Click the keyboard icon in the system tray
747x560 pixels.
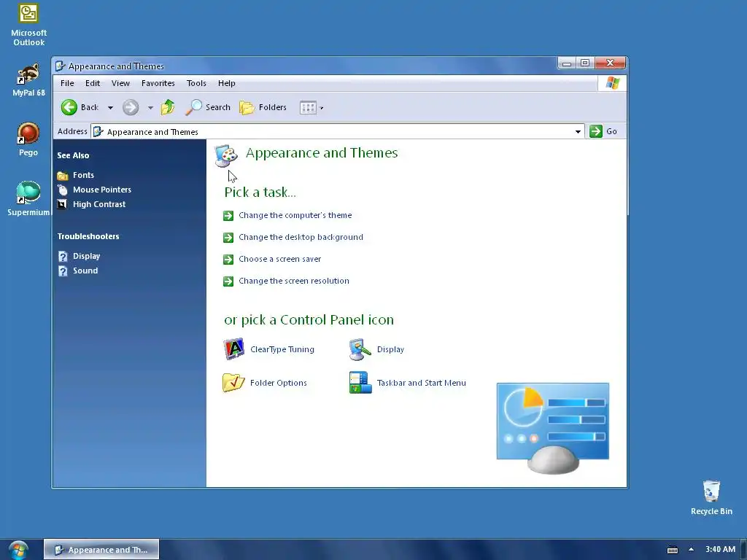click(672, 550)
